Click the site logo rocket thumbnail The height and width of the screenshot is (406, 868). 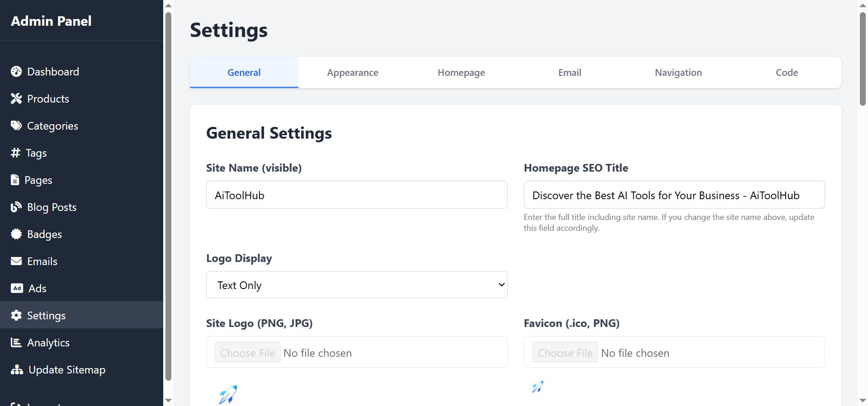tap(228, 395)
